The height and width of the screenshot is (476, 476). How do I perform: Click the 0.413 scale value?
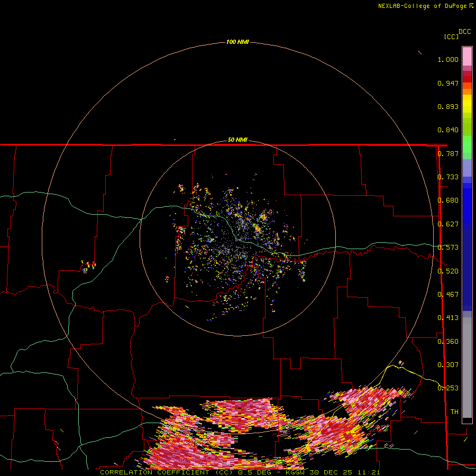448,318
